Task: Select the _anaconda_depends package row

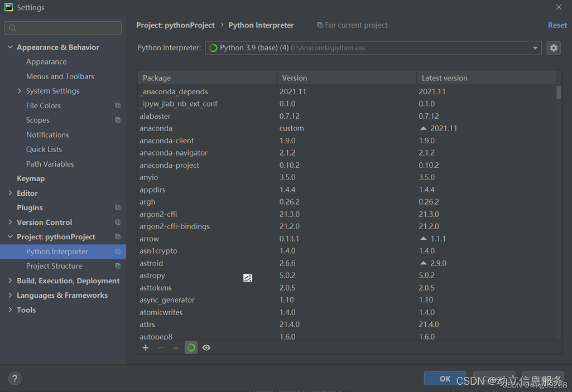Action: pyautogui.click(x=347, y=91)
